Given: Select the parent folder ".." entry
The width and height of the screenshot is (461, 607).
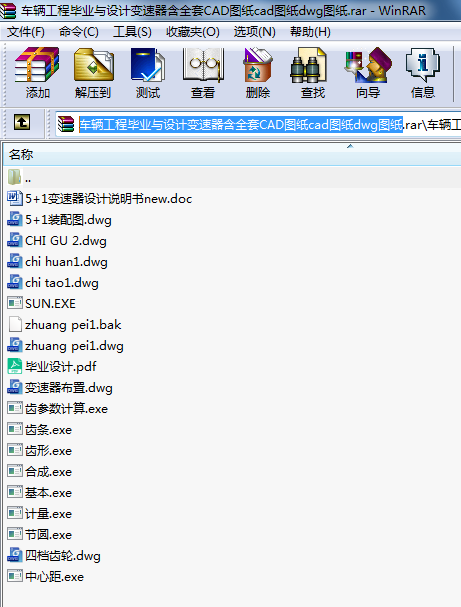Looking at the screenshot, I should [x=232, y=178].
